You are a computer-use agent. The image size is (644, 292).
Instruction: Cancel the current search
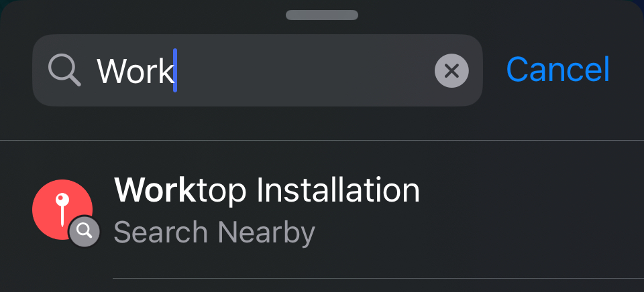(x=557, y=70)
